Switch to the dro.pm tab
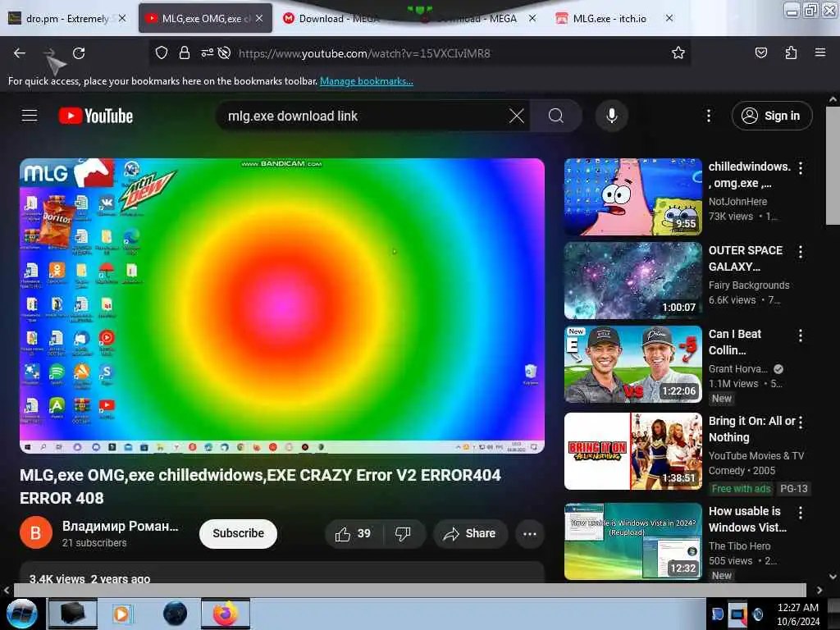The height and width of the screenshot is (630, 840). point(68,18)
